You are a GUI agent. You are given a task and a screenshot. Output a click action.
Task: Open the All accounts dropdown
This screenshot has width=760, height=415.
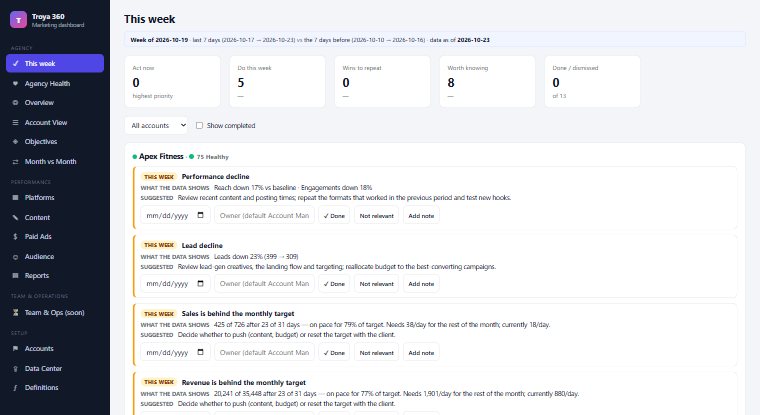click(x=156, y=126)
